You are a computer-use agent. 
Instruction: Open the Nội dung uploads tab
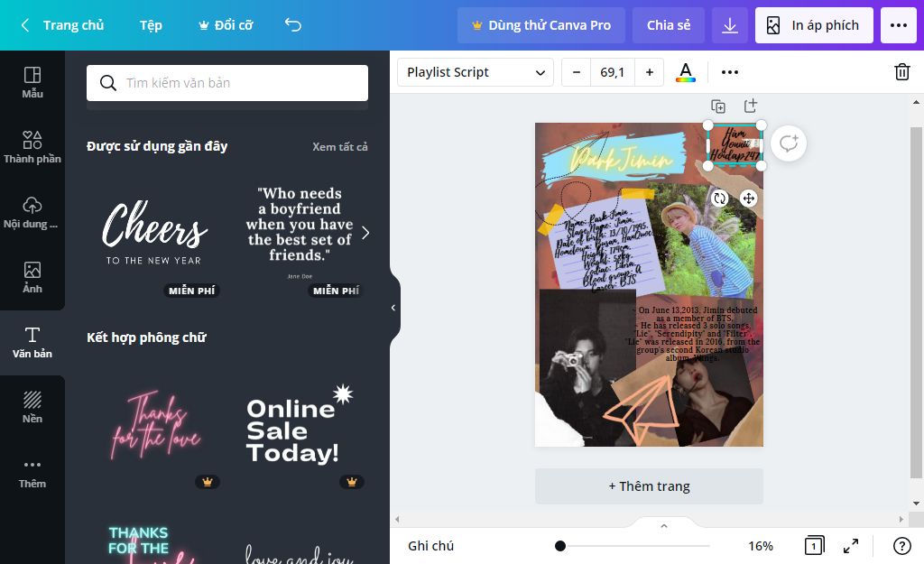pyautogui.click(x=32, y=212)
